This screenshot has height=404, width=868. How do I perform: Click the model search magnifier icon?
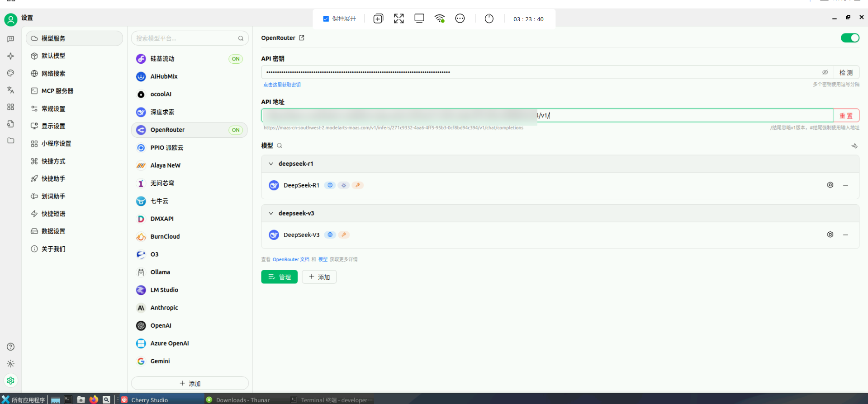280,146
